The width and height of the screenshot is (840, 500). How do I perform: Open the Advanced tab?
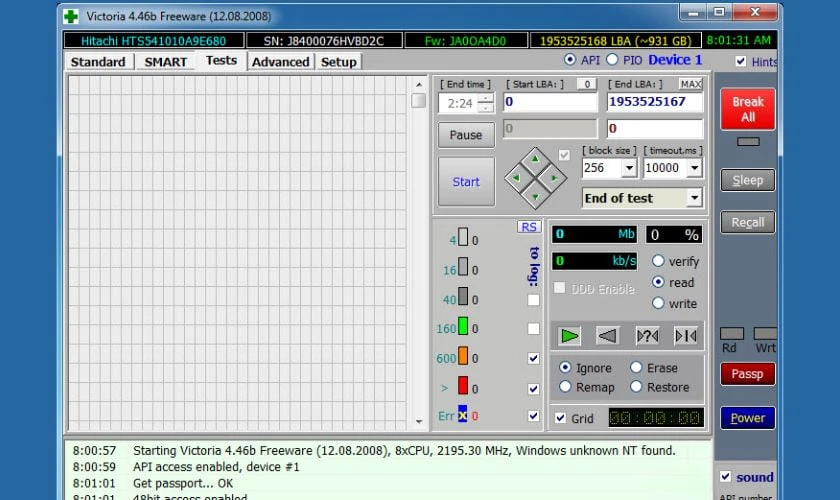(x=281, y=62)
